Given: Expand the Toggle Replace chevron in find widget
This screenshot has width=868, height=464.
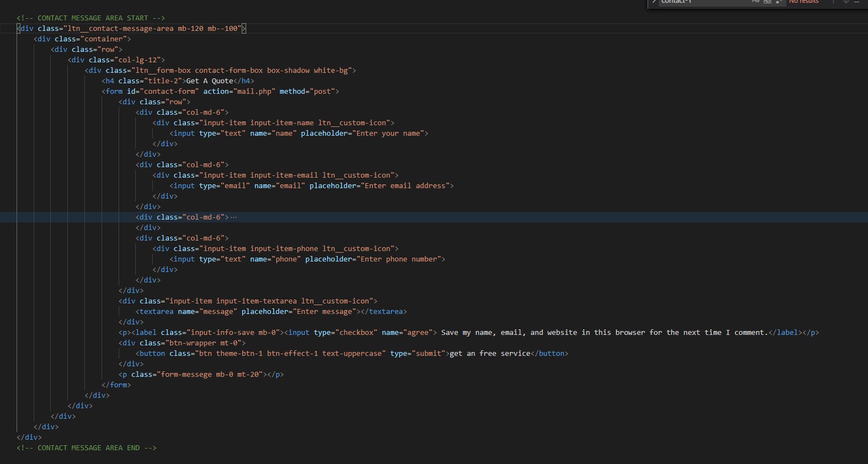Looking at the screenshot, I should [654, 2].
